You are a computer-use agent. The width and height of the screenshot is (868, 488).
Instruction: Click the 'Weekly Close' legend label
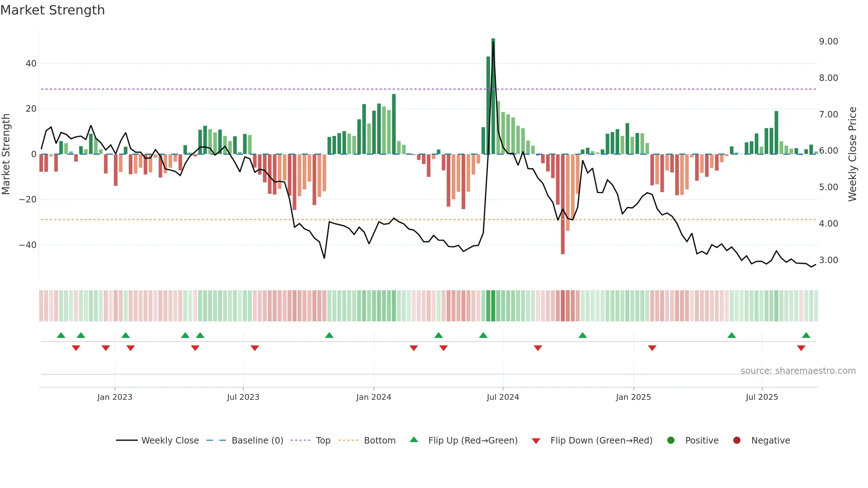point(170,440)
